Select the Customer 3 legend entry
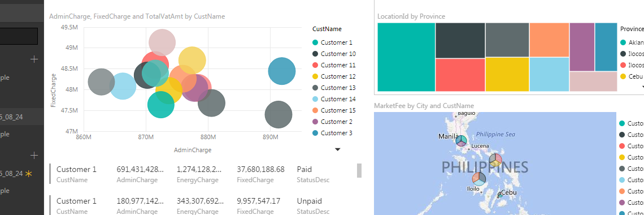The width and height of the screenshot is (644, 215). [332, 133]
